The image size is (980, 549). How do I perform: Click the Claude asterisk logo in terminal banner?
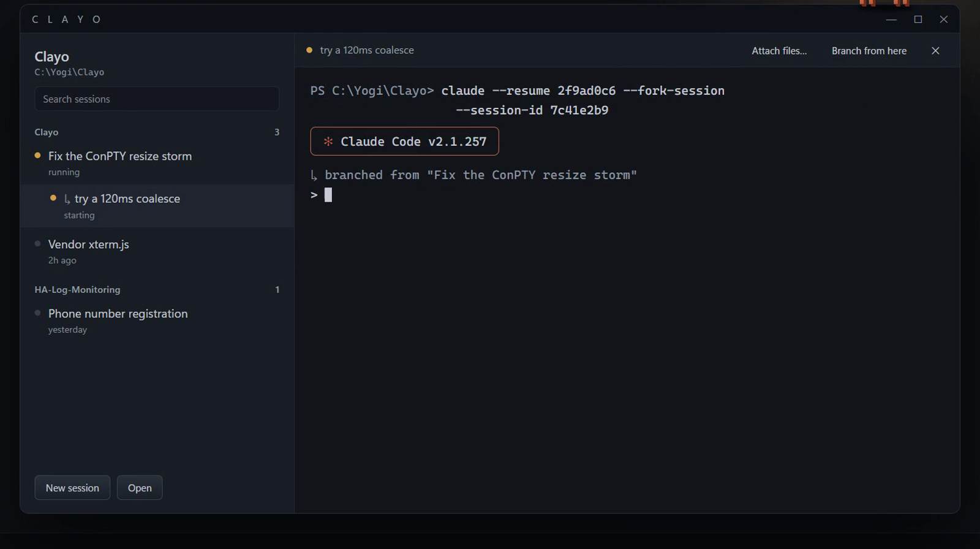(x=328, y=142)
